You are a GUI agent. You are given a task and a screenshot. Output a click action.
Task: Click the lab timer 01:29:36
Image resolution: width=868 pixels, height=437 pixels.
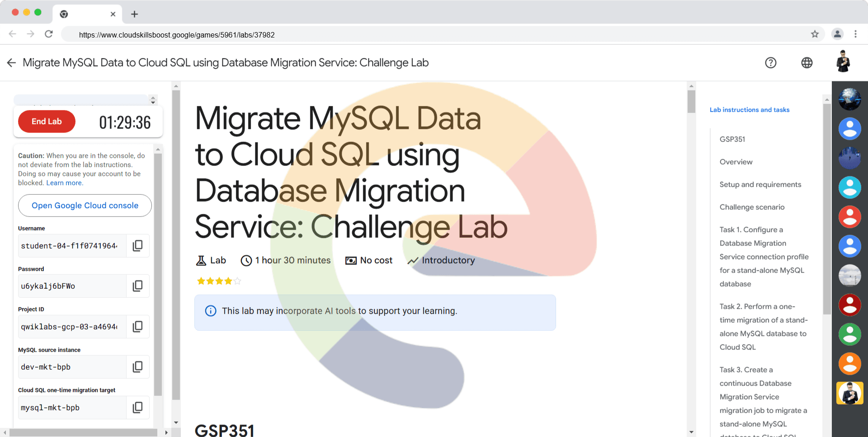coord(125,122)
